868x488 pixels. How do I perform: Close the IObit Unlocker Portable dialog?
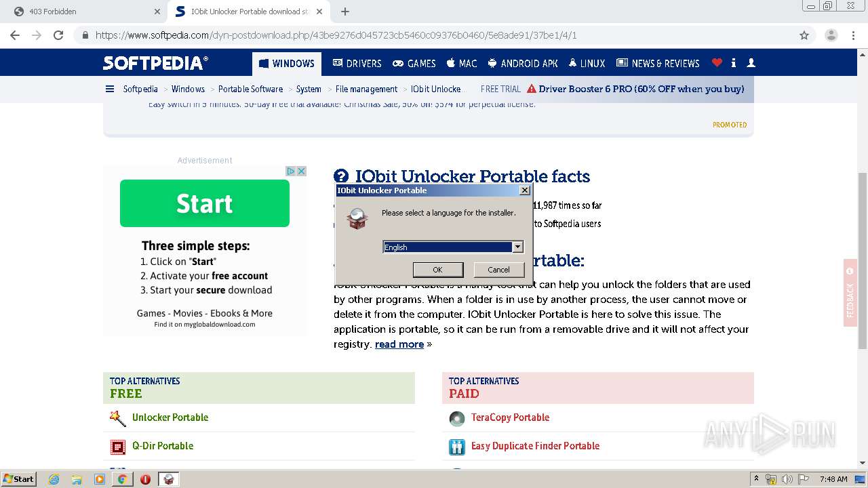[x=524, y=190]
